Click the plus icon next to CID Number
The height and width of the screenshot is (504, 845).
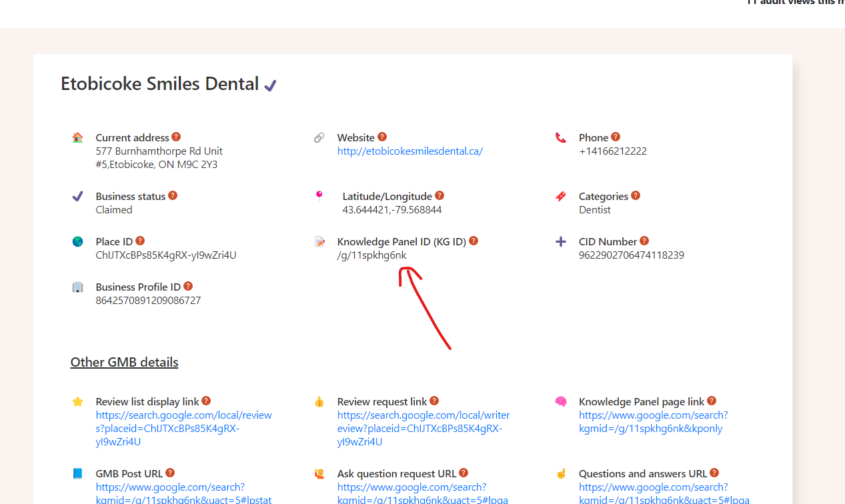coord(560,241)
